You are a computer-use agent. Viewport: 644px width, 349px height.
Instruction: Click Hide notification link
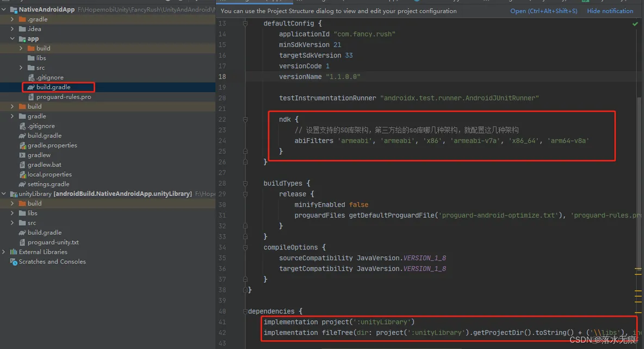610,11
